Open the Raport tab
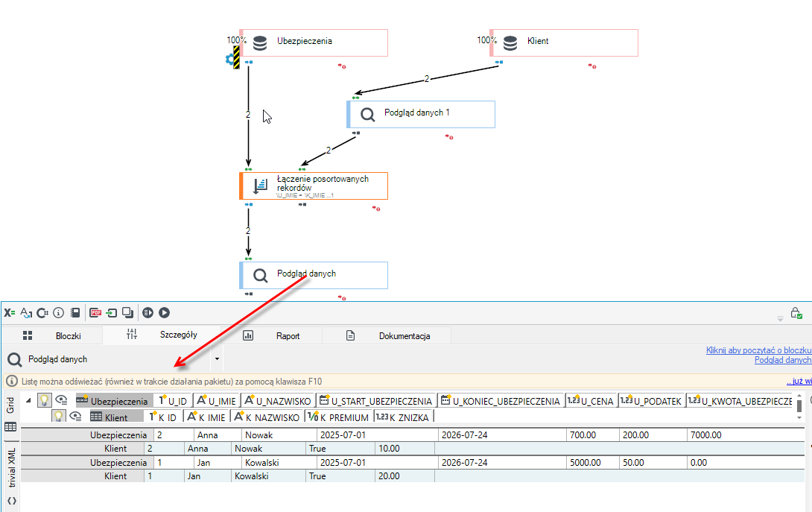The width and height of the screenshot is (812, 512). tap(271, 335)
